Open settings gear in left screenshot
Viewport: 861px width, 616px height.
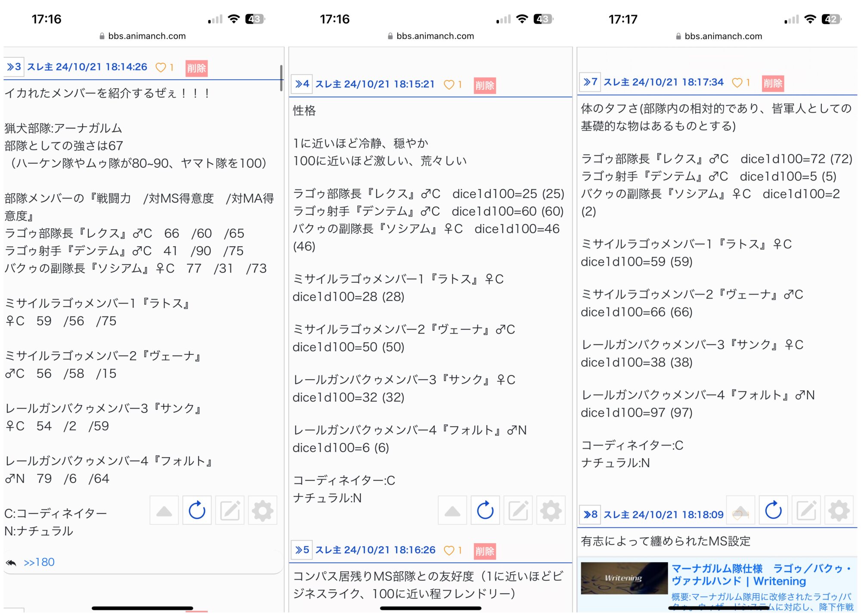(262, 511)
